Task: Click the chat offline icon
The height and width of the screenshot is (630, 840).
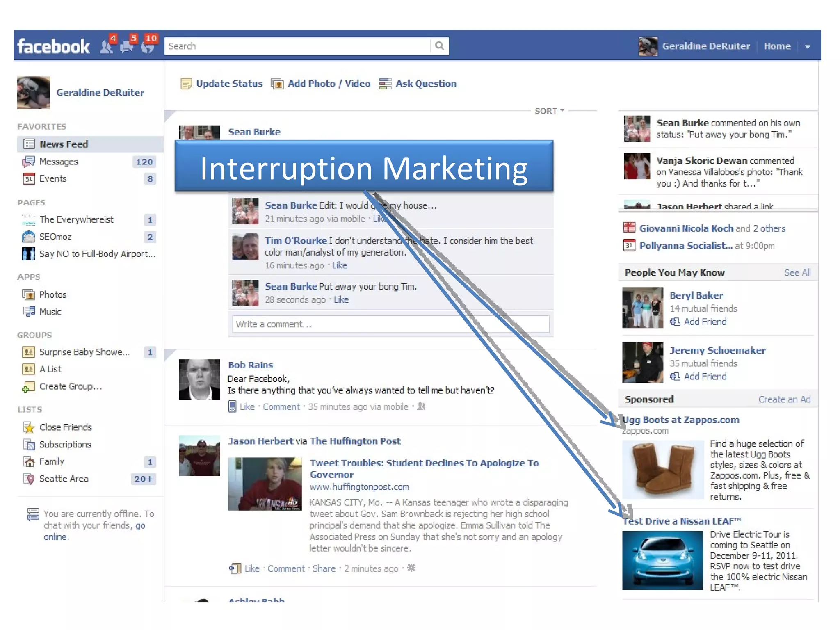Action: pyautogui.click(x=33, y=514)
